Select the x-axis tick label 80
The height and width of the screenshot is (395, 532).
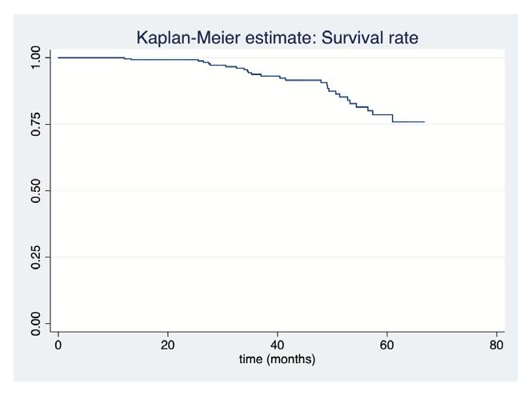pyautogui.click(x=496, y=345)
